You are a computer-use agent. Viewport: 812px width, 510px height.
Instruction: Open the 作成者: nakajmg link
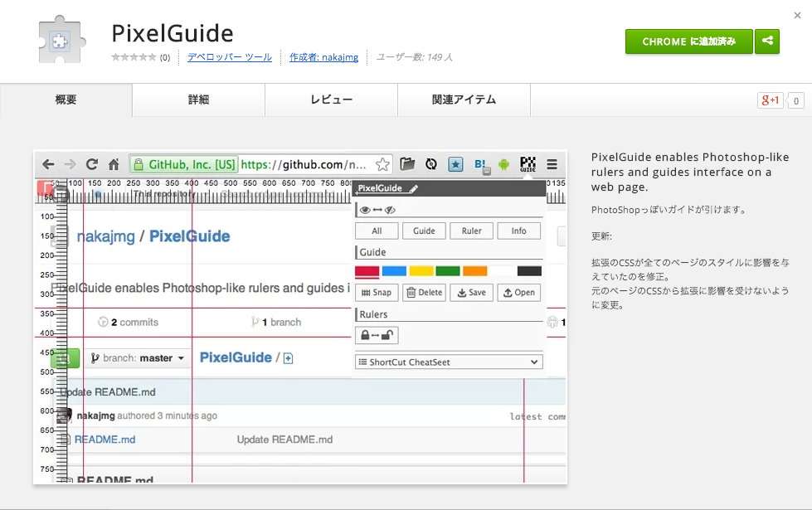323,57
